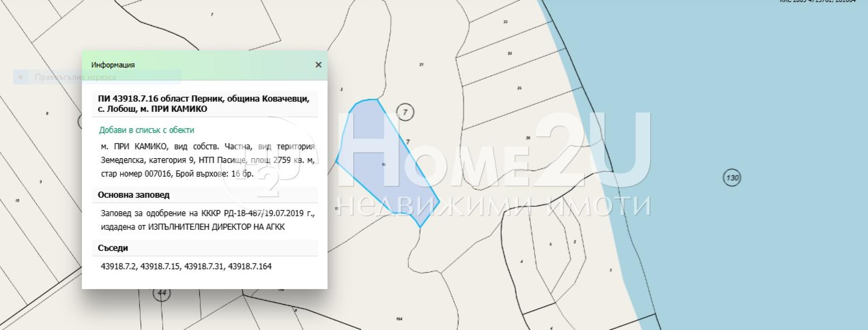Click the text 'стар номер 007016'

(x=136, y=174)
